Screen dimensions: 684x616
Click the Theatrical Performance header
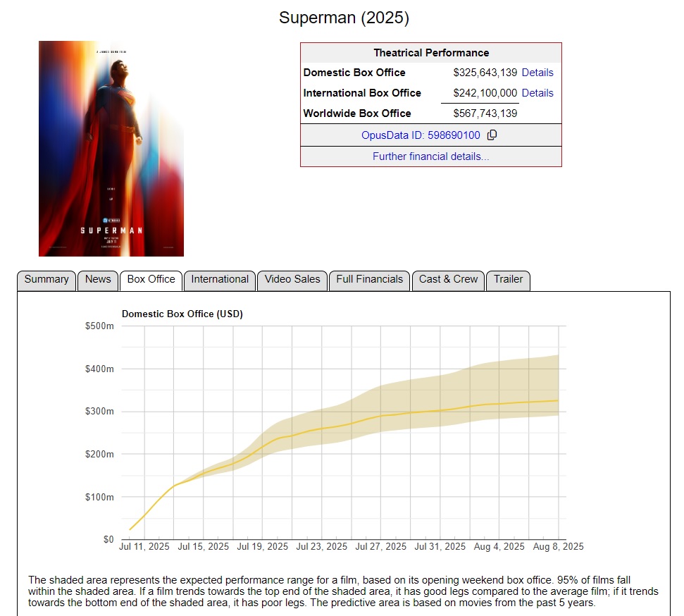coord(431,53)
